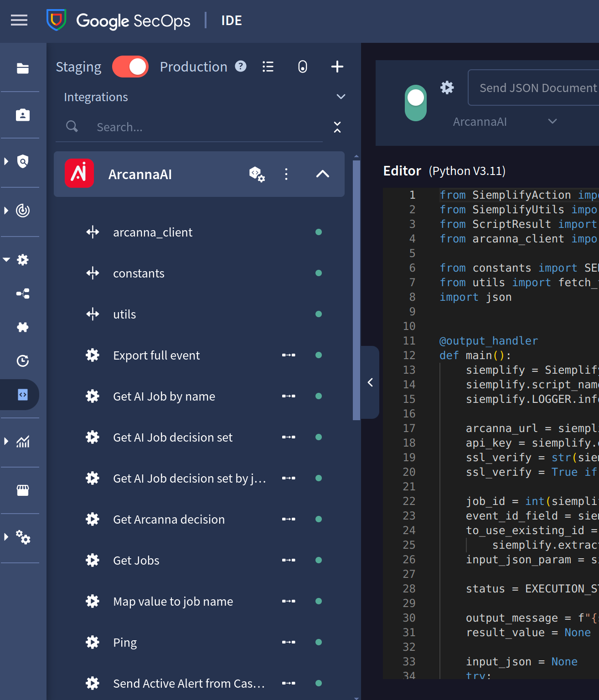Click the list view icon in IDE toolbar
The width and height of the screenshot is (599, 700).
pos(268,67)
